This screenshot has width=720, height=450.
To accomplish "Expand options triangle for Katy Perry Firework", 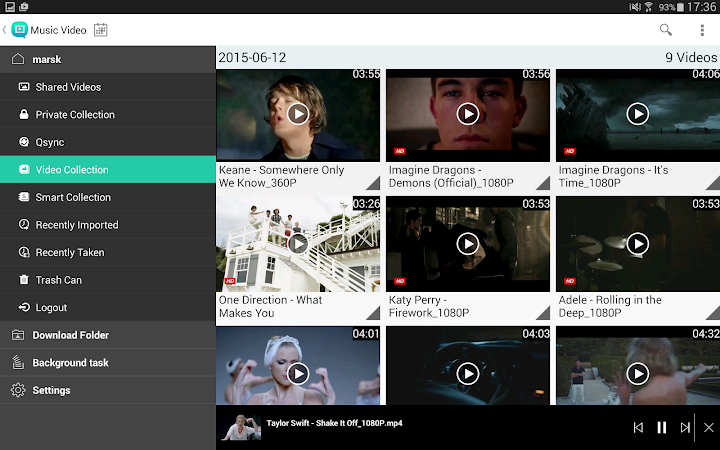I will [544, 314].
